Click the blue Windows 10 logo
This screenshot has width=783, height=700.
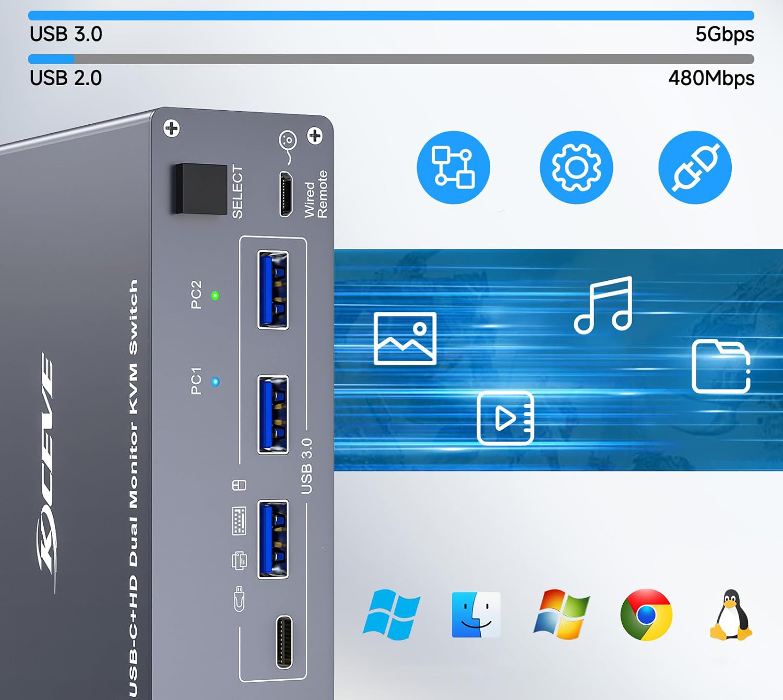(391, 614)
